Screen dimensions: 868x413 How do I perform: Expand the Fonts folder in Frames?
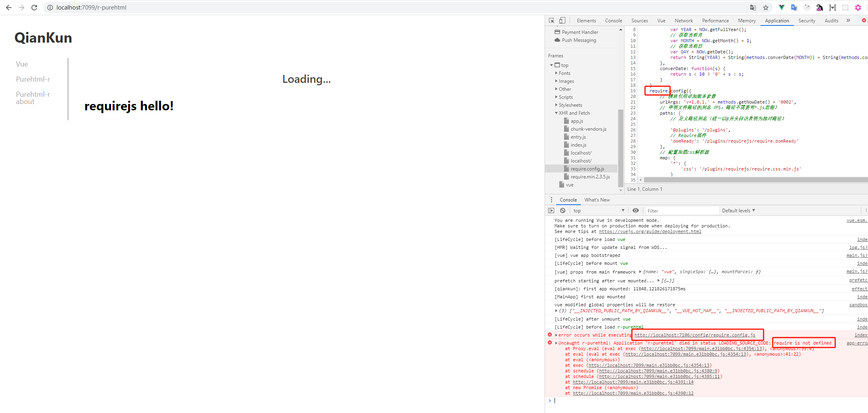point(556,73)
